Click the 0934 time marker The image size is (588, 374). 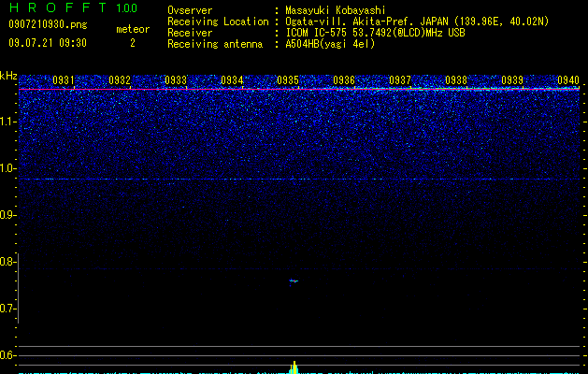(232, 80)
